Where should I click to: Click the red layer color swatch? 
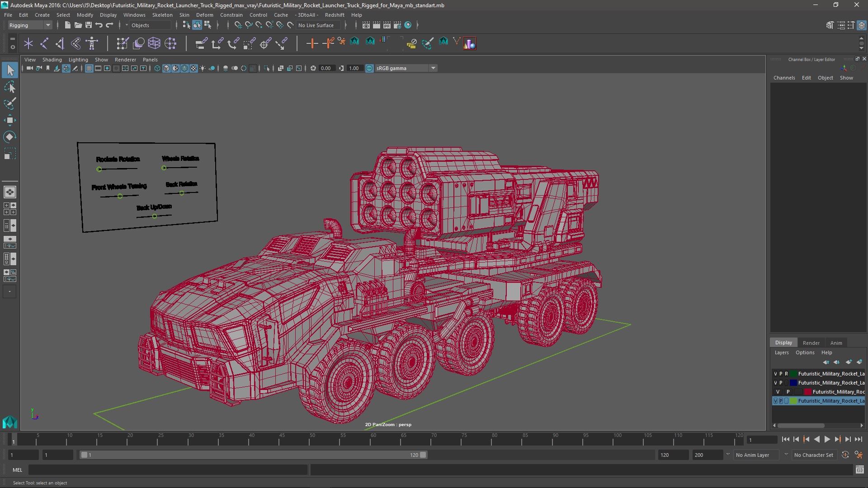[807, 392]
